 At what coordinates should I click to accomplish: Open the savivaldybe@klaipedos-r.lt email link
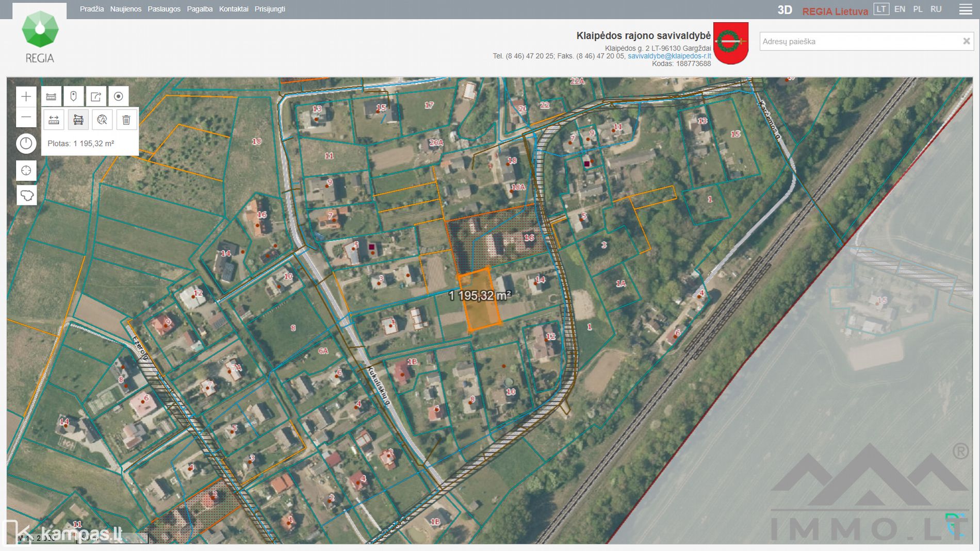coord(669,56)
